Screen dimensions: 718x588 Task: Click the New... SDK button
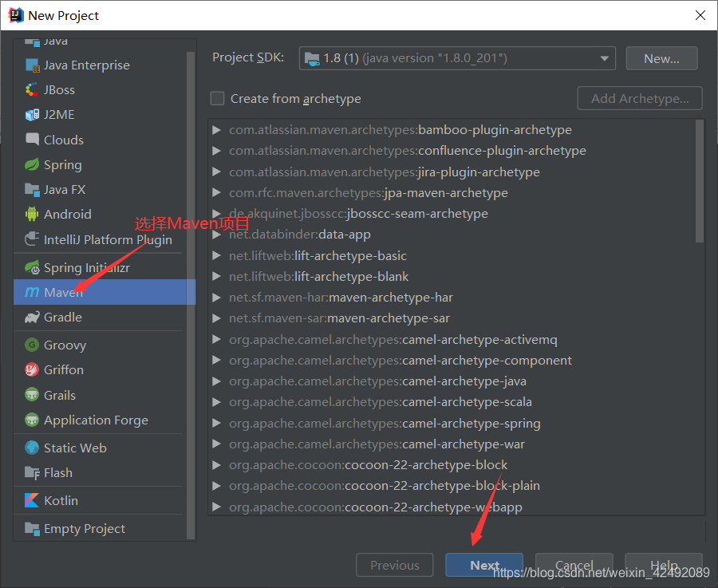(661, 58)
